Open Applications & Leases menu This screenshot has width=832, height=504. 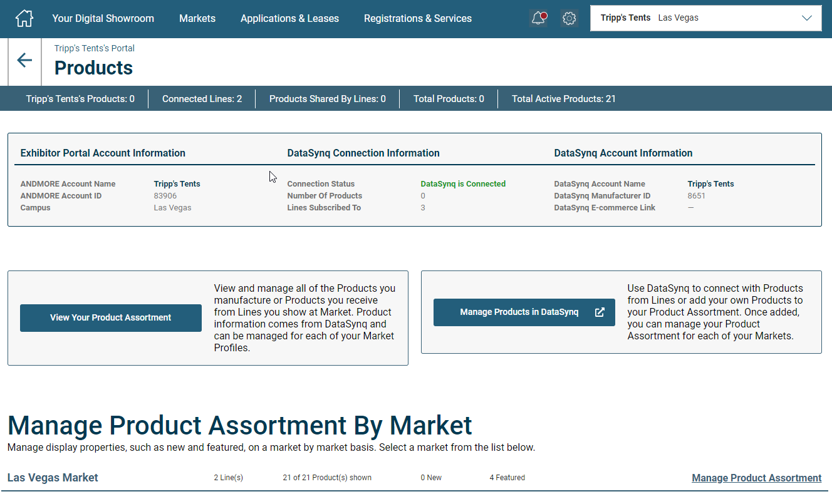point(289,18)
